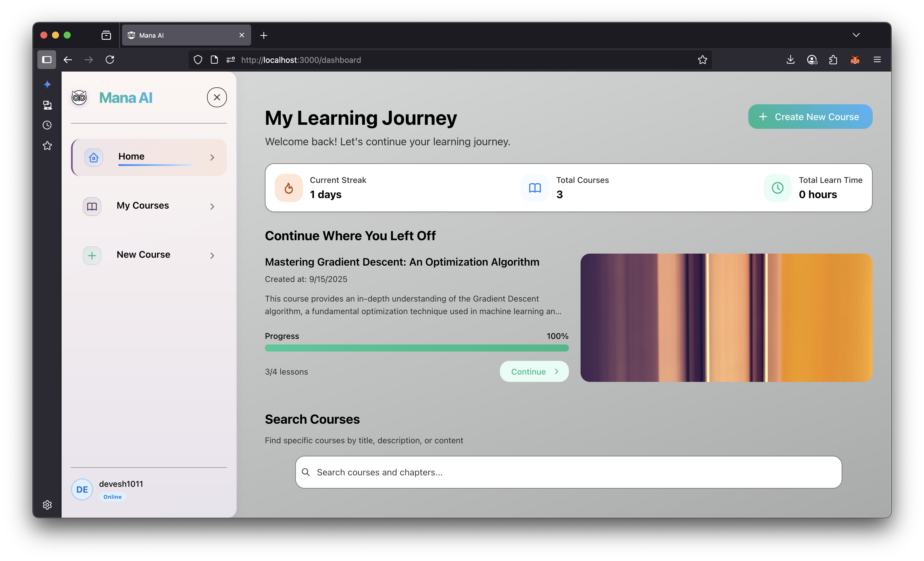Open the list all tabs dropdown arrow

(856, 35)
